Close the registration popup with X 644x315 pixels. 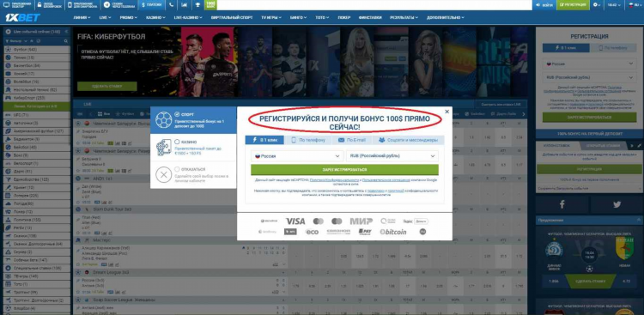tap(447, 112)
